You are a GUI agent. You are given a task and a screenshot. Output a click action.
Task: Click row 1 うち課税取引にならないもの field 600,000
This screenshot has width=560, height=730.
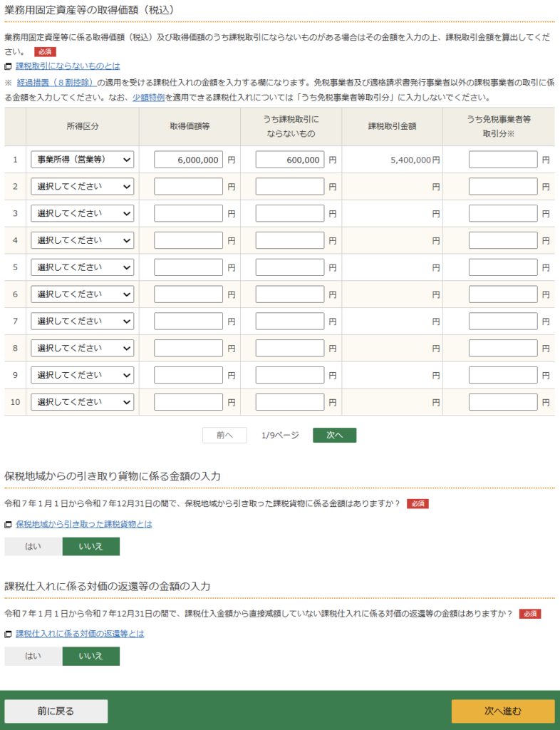pyautogui.click(x=290, y=160)
